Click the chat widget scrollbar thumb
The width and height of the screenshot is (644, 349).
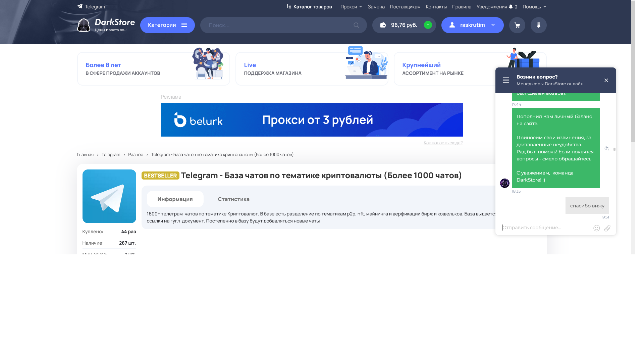pos(614,149)
